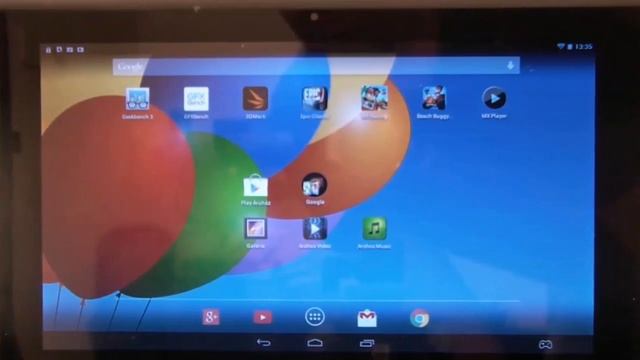640x360 pixels.
Task: Open YouTube from the dock
Action: 263,317
